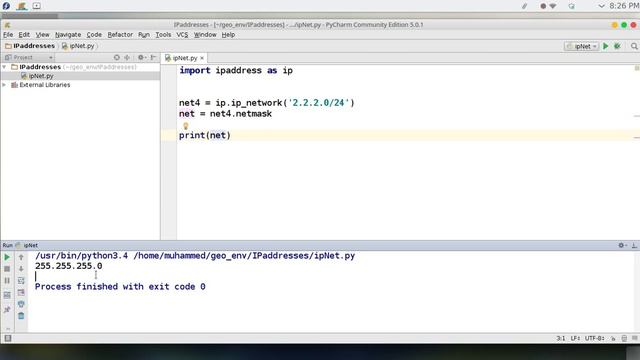Screen dimensions: 640x360
Task: Select the ipNet tab in Run panel
Action: (x=27, y=245)
